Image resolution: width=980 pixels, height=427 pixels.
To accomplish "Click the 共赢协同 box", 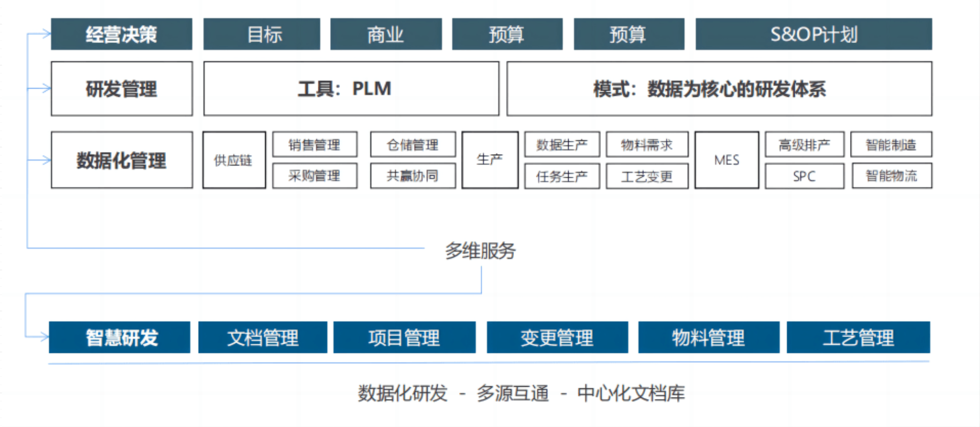I will (x=412, y=176).
